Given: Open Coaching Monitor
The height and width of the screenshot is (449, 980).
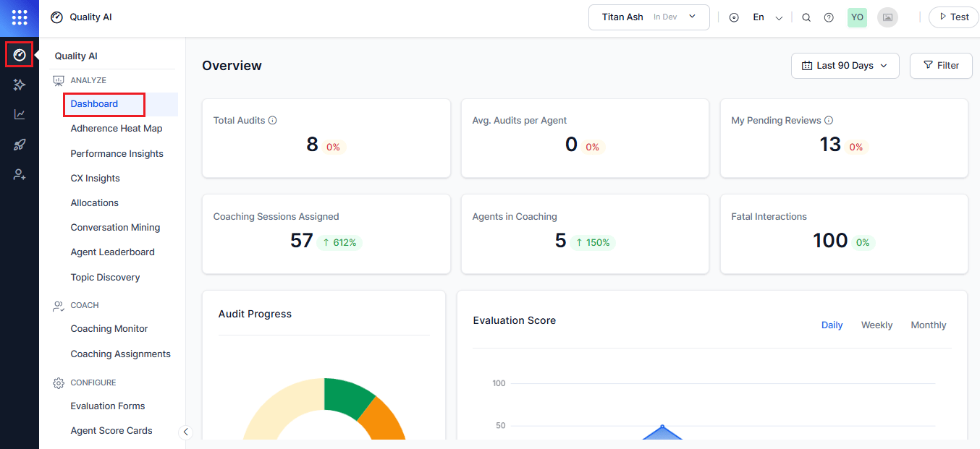Looking at the screenshot, I should pyautogui.click(x=109, y=329).
